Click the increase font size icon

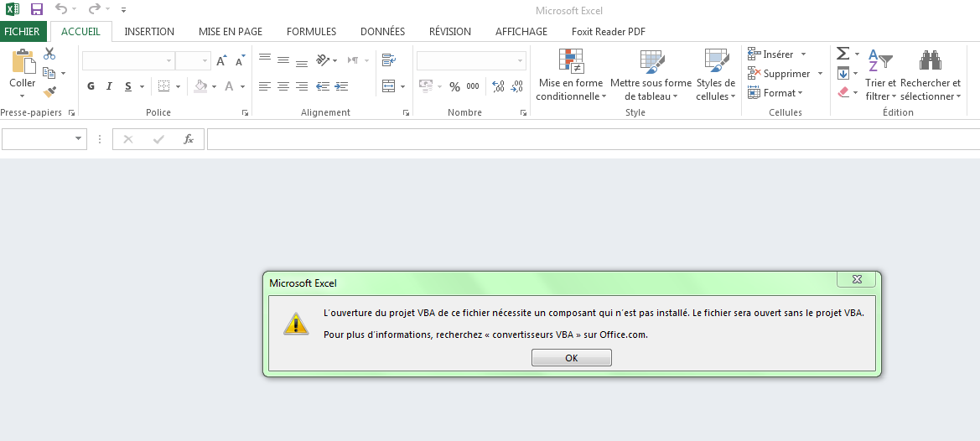tap(221, 60)
